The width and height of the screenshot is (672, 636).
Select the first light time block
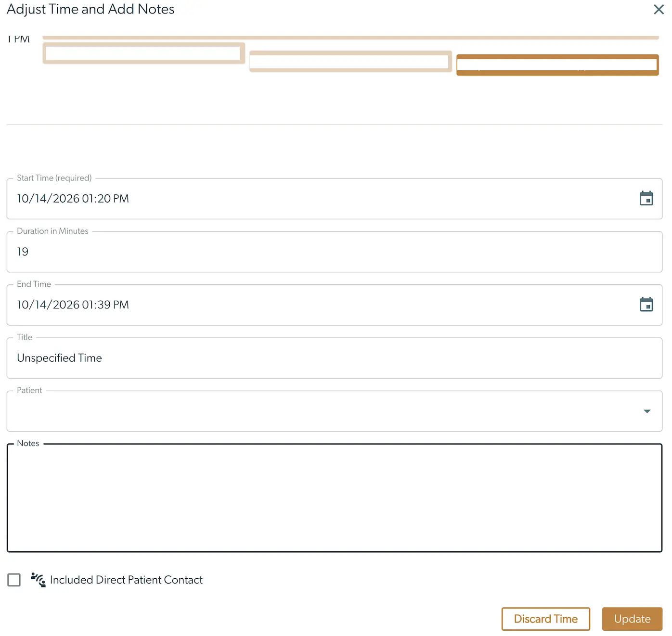[143, 53]
